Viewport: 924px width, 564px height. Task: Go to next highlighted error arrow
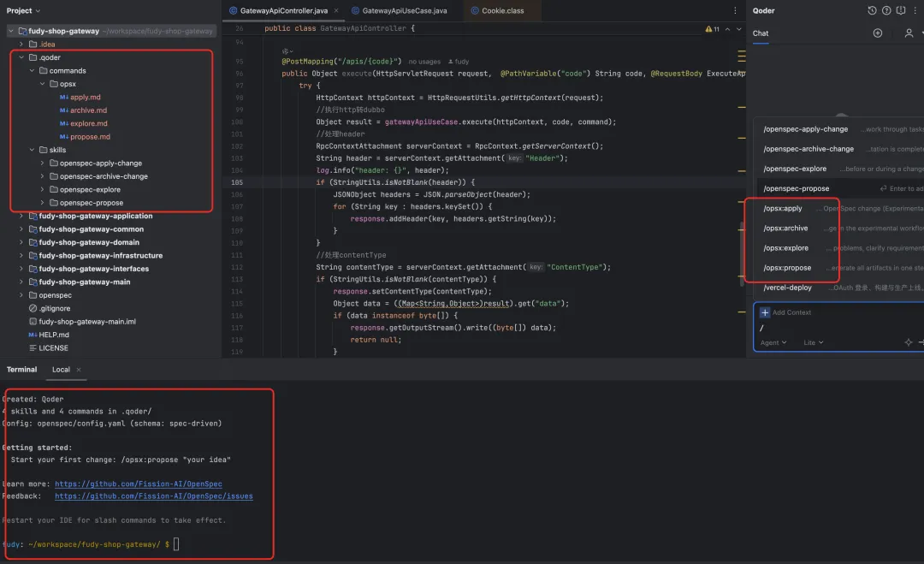pos(739,29)
